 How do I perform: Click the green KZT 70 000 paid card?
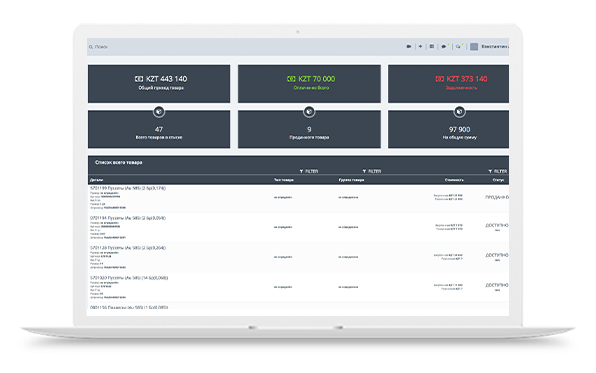coord(309,84)
